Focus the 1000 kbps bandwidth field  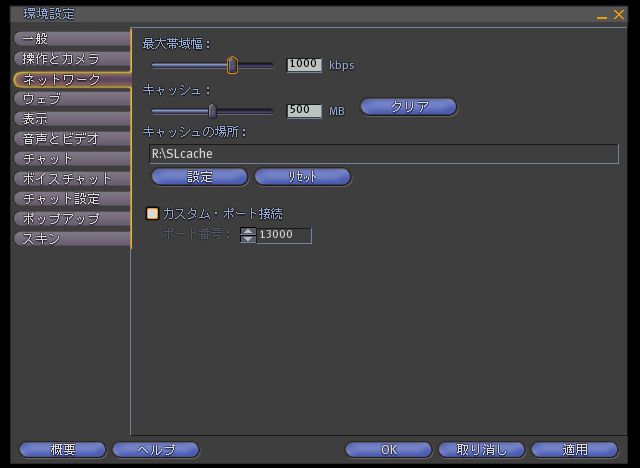click(x=304, y=65)
